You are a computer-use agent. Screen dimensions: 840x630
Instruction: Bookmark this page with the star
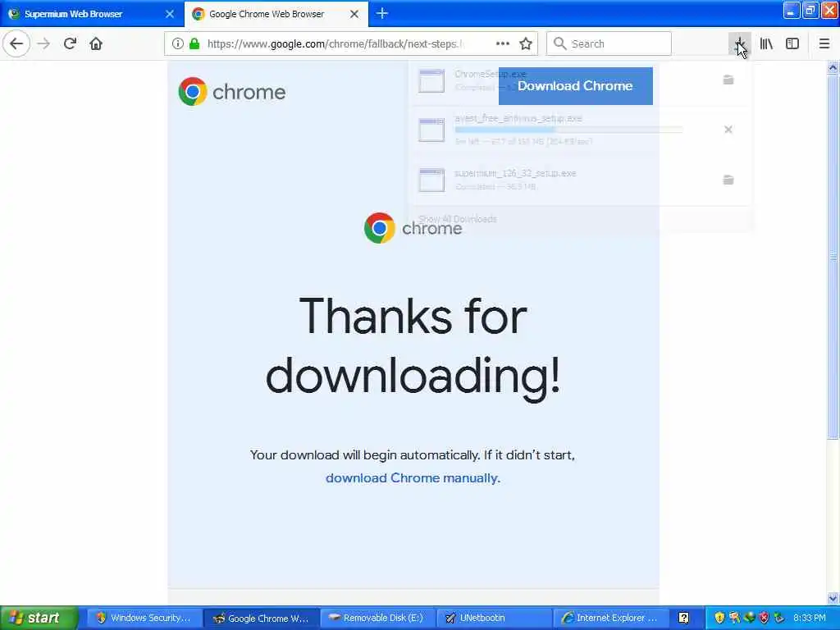[526, 43]
